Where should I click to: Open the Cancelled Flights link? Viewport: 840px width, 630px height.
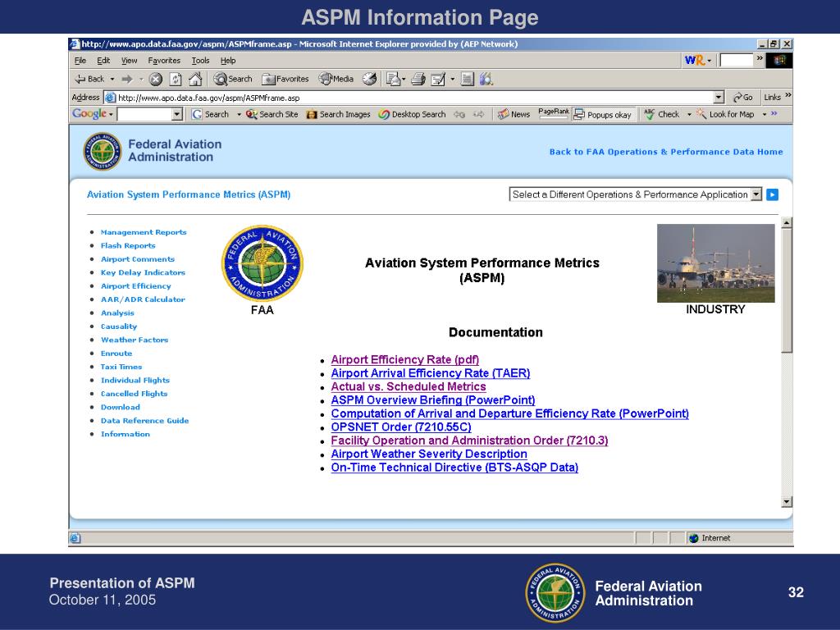pos(134,394)
